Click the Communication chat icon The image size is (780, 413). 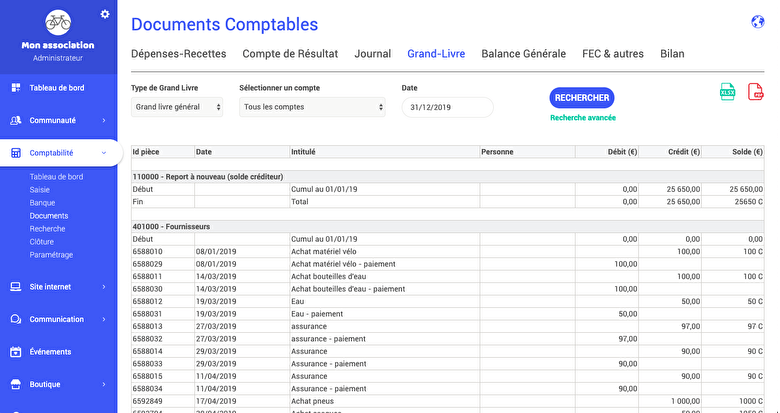pyautogui.click(x=16, y=319)
